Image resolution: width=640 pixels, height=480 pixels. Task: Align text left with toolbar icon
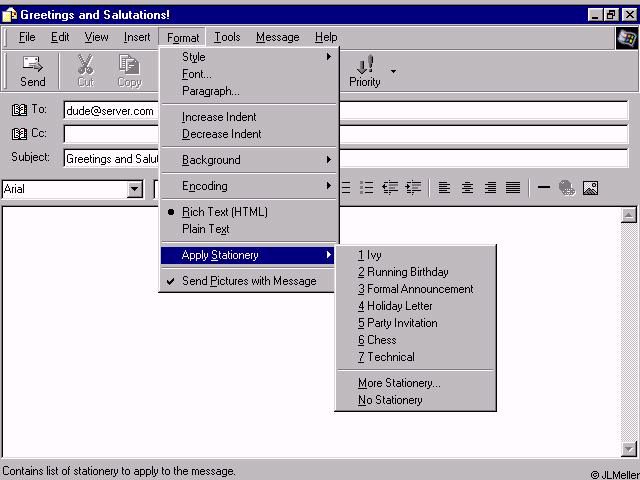(x=444, y=188)
